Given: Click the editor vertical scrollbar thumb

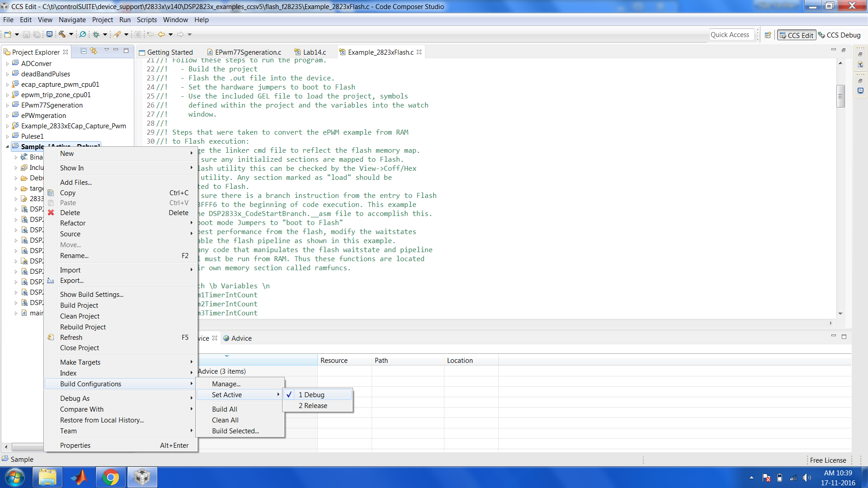Looking at the screenshot, I should 840,96.
